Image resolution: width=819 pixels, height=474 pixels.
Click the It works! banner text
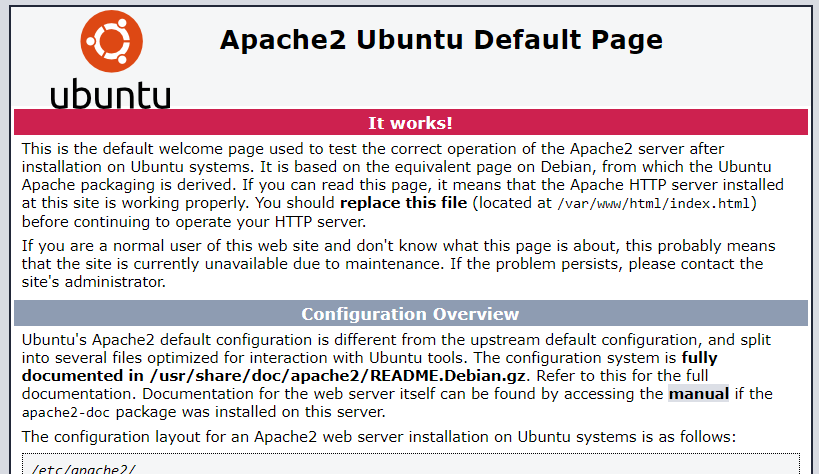(x=410, y=123)
